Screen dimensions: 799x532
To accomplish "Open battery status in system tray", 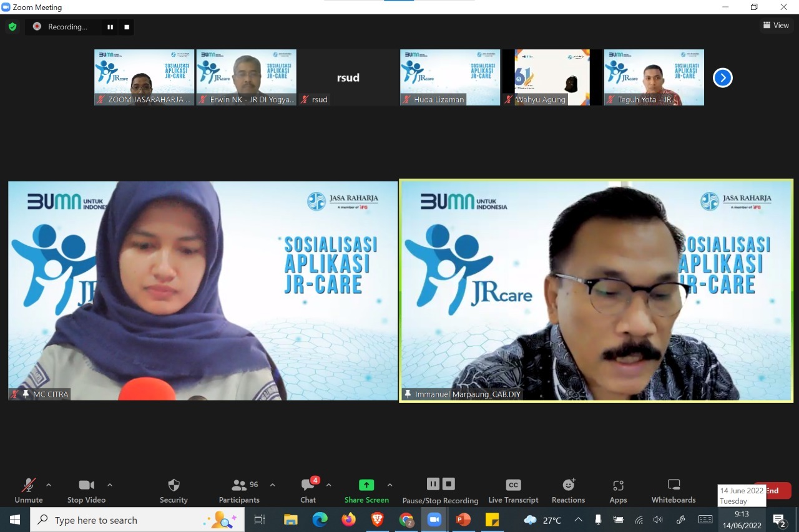I will [618, 520].
